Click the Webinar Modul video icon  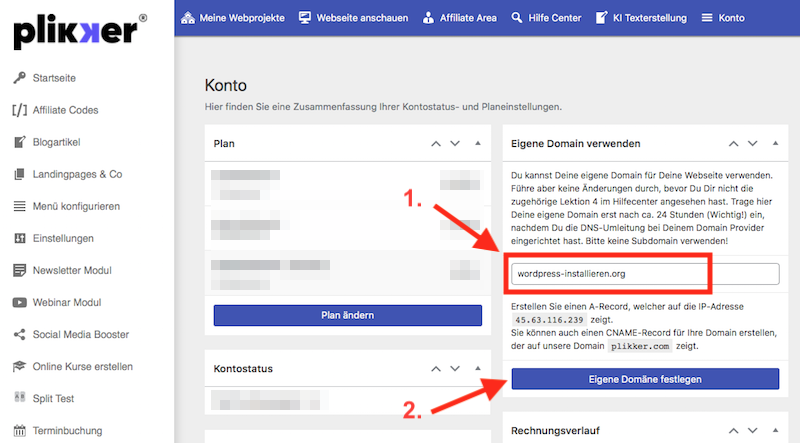pyautogui.click(x=19, y=302)
